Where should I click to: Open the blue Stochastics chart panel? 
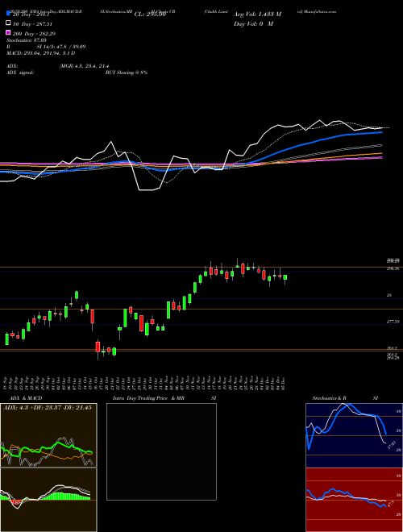point(354,435)
